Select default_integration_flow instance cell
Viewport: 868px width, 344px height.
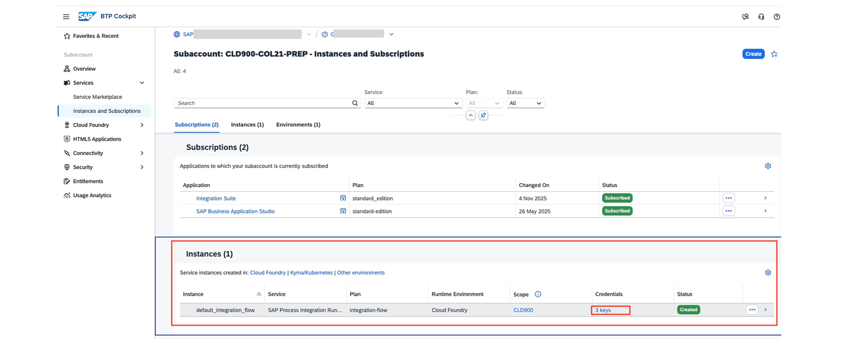point(225,310)
